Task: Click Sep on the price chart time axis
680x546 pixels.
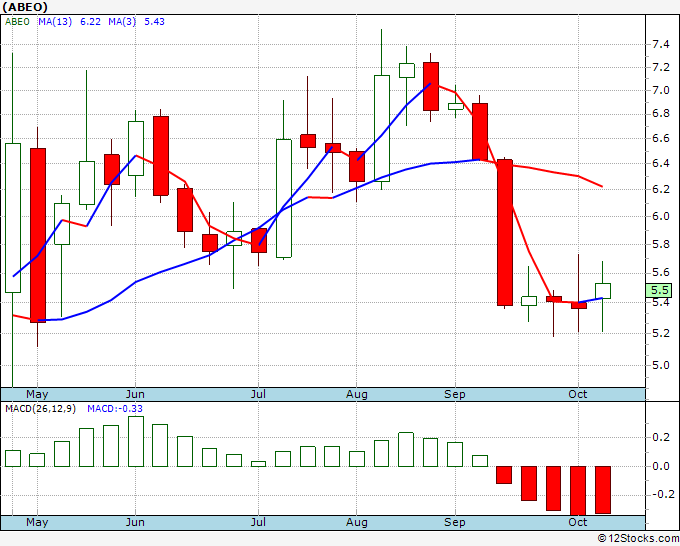Action: click(x=455, y=394)
